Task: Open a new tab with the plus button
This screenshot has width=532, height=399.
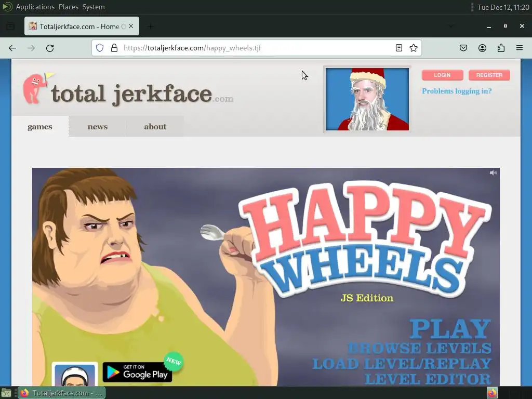Action: (x=150, y=26)
